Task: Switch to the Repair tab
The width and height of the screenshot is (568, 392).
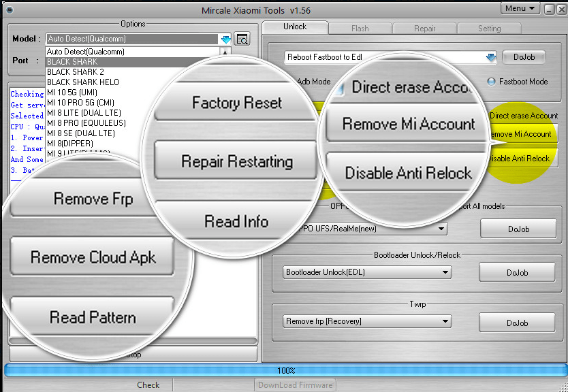Action: (x=424, y=28)
